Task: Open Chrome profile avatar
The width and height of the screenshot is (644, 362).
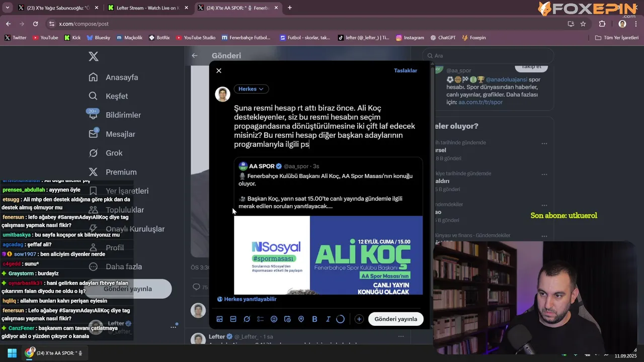Action: (622, 24)
